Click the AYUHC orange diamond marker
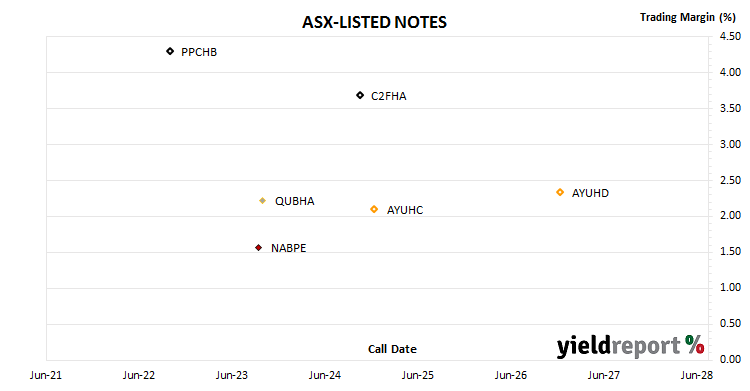750x391 pixels. coord(374,209)
